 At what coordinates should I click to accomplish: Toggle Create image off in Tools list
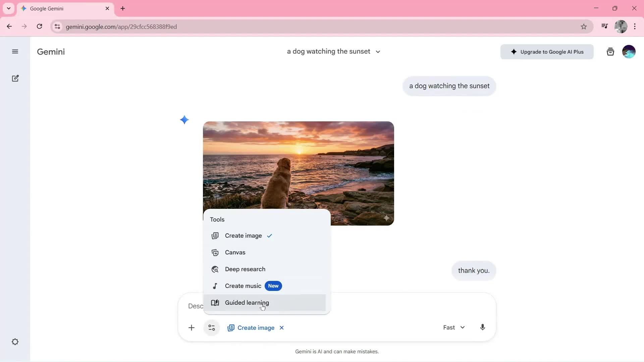tap(243, 235)
